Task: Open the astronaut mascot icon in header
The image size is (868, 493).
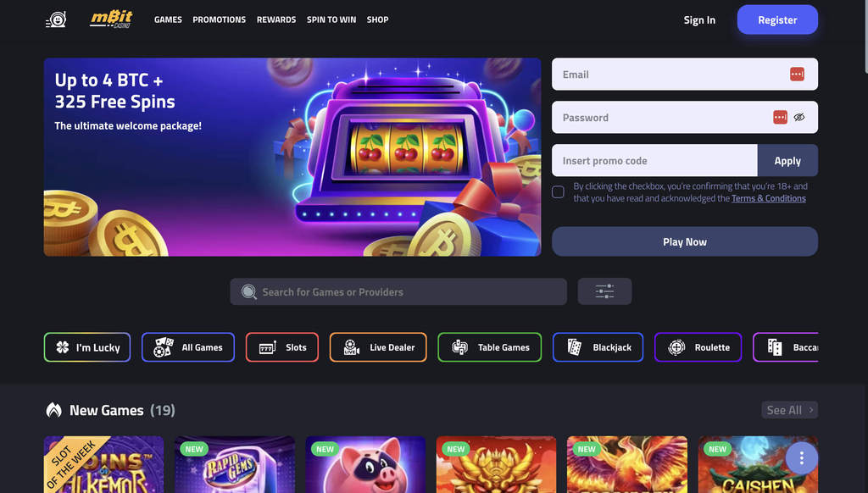Action: coord(56,20)
